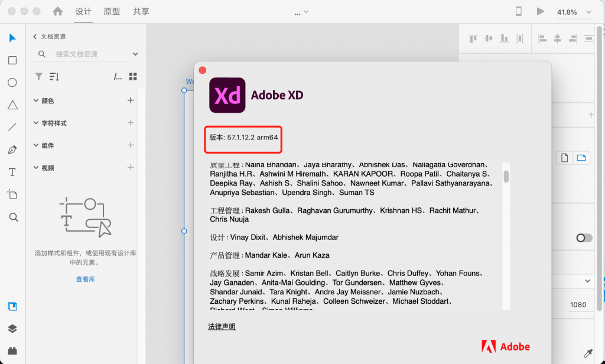Collapse the 颜色 section in document assets
605x364 pixels.
[35, 100]
